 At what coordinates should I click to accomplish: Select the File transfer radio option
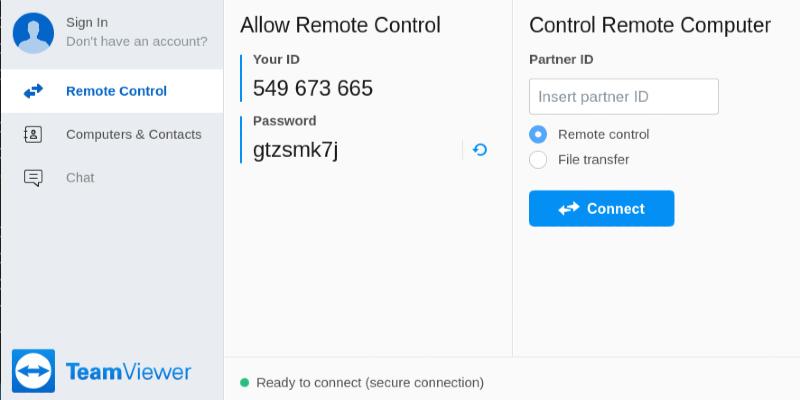[x=538, y=160]
